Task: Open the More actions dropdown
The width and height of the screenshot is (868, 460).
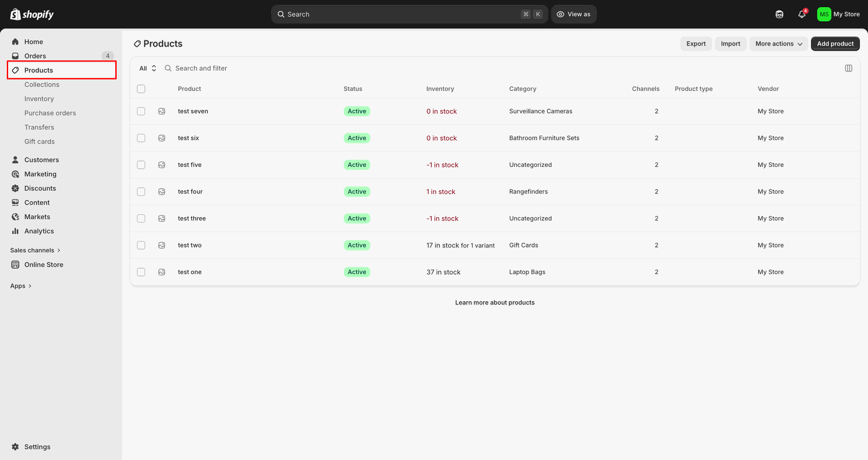Action: point(778,44)
